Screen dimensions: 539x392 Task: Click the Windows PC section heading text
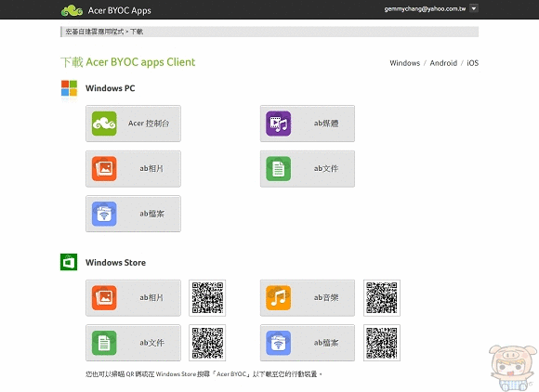(x=111, y=88)
